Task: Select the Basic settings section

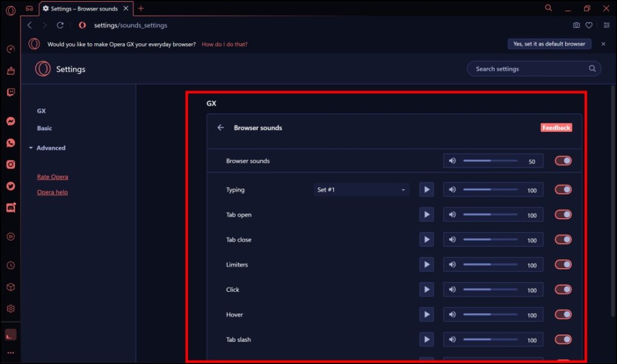Action: (x=45, y=128)
